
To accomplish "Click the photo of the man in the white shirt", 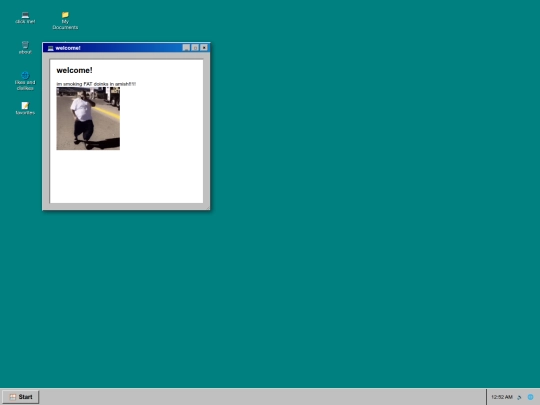I will tap(88, 118).
